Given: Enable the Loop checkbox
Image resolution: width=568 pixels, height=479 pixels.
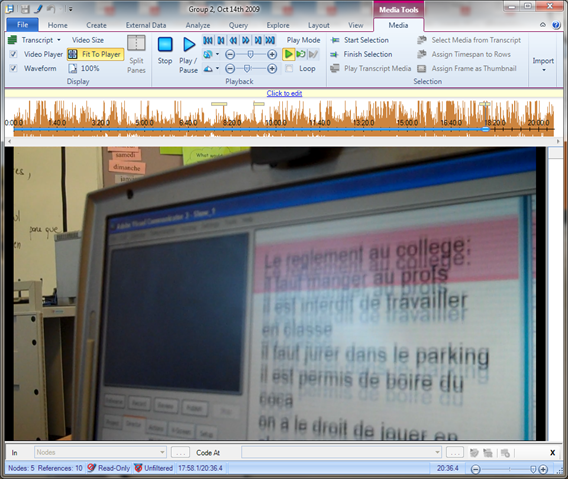Looking at the screenshot, I should [289, 68].
